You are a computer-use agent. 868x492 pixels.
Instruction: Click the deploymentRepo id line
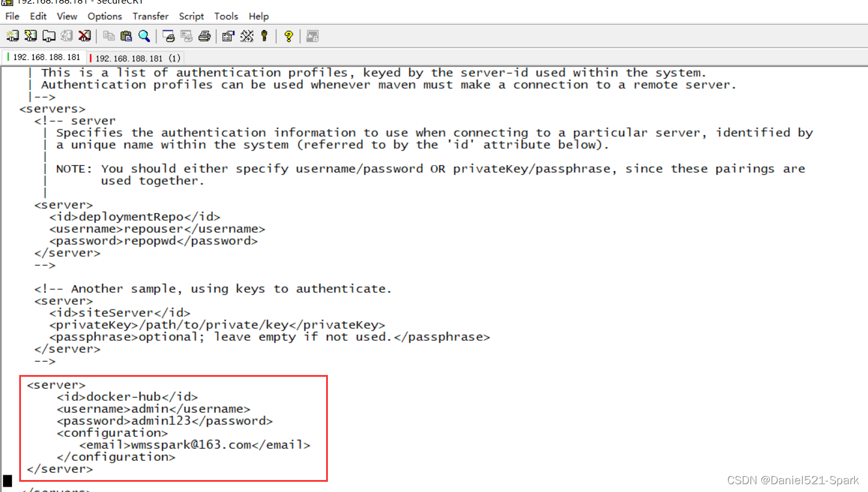coord(135,217)
